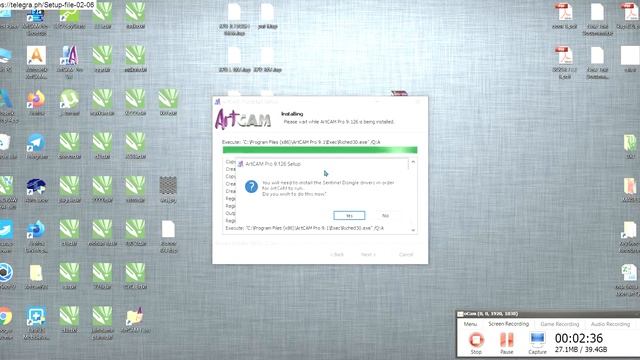Click the oCam Capture icon
This screenshot has width=640, height=360.
pyautogui.click(x=537, y=342)
